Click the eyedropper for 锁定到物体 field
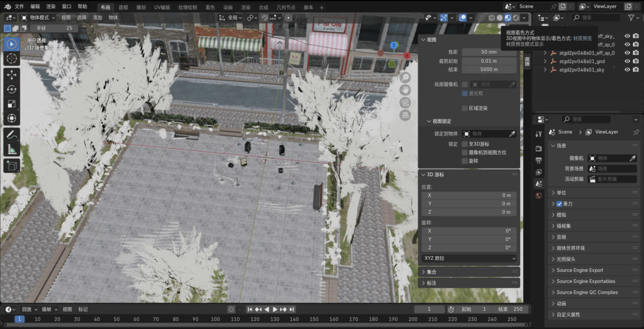The height and width of the screenshot is (329, 644). click(512, 134)
